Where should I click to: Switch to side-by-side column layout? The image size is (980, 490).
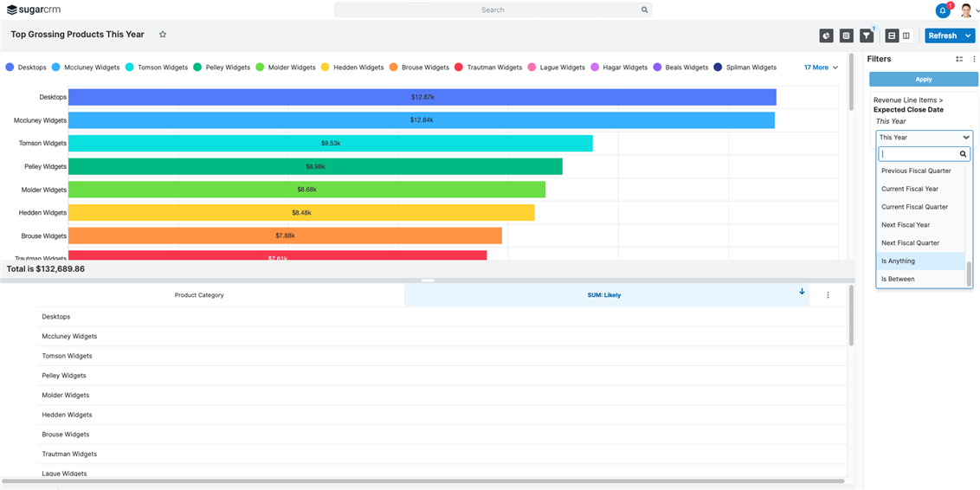click(906, 35)
